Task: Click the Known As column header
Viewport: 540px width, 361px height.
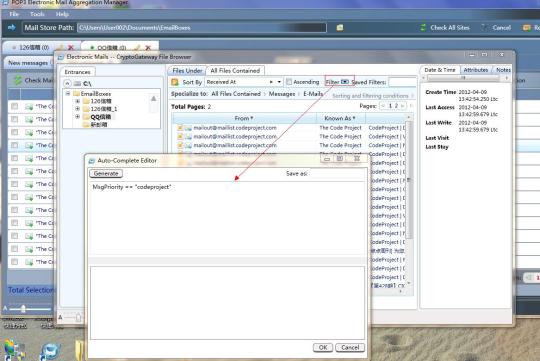Action: [340, 118]
